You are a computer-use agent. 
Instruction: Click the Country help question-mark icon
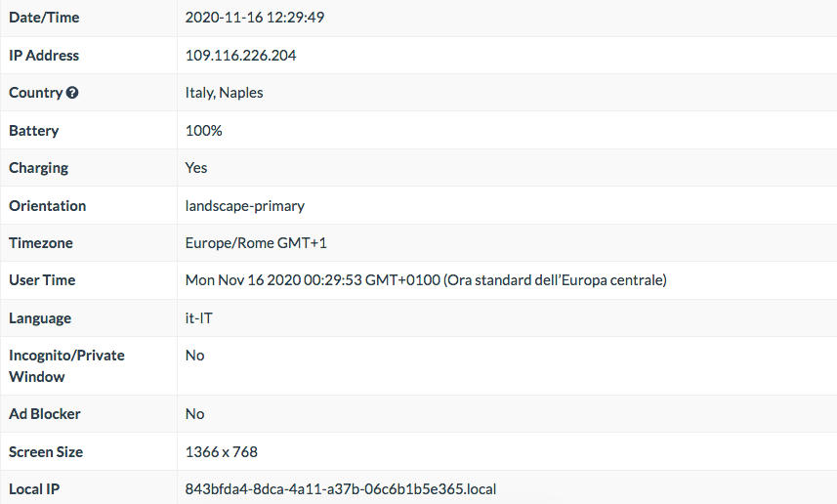tap(72, 93)
